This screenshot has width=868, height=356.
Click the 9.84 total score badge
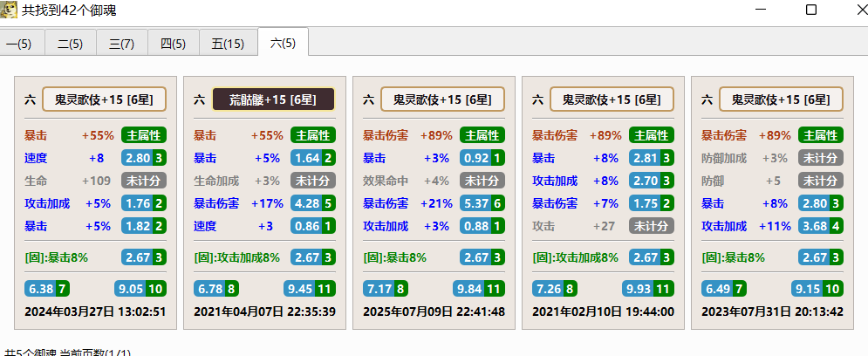479,289
